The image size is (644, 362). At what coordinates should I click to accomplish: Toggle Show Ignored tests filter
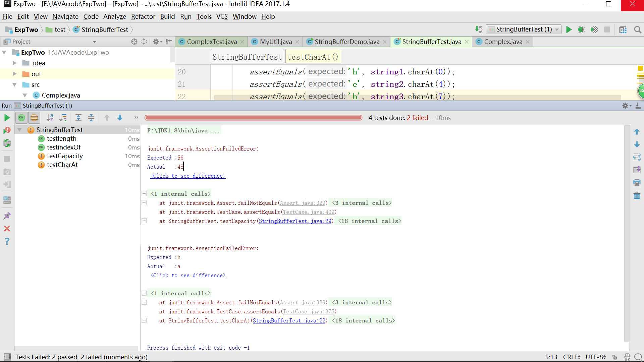point(34,118)
